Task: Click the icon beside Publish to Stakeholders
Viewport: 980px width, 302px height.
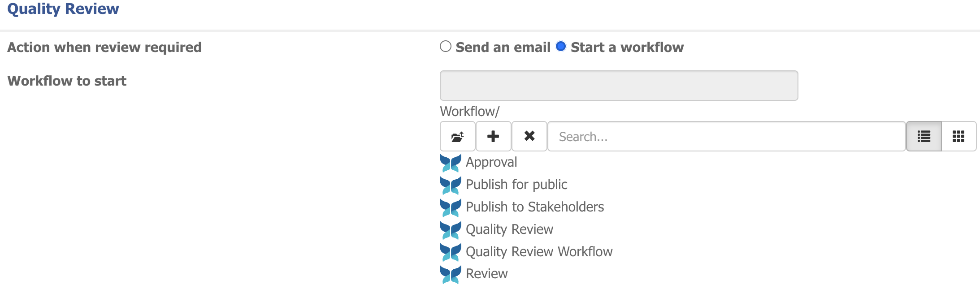Action: pyautogui.click(x=451, y=208)
